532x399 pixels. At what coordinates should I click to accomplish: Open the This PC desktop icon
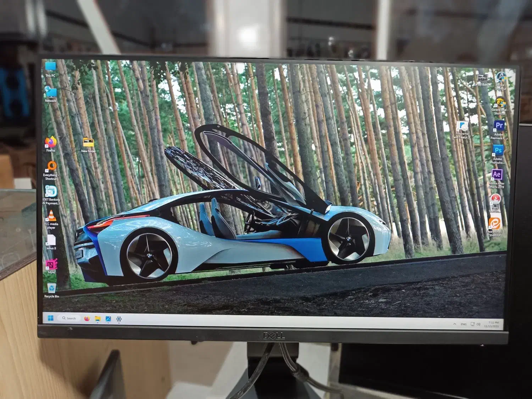pyautogui.click(x=51, y=69)
